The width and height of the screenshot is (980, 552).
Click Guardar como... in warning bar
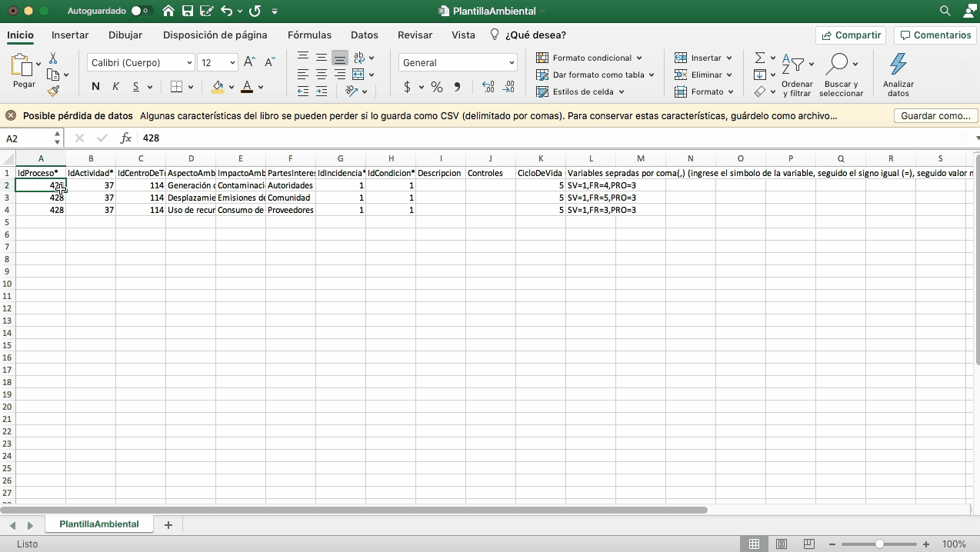click(935, 115)
